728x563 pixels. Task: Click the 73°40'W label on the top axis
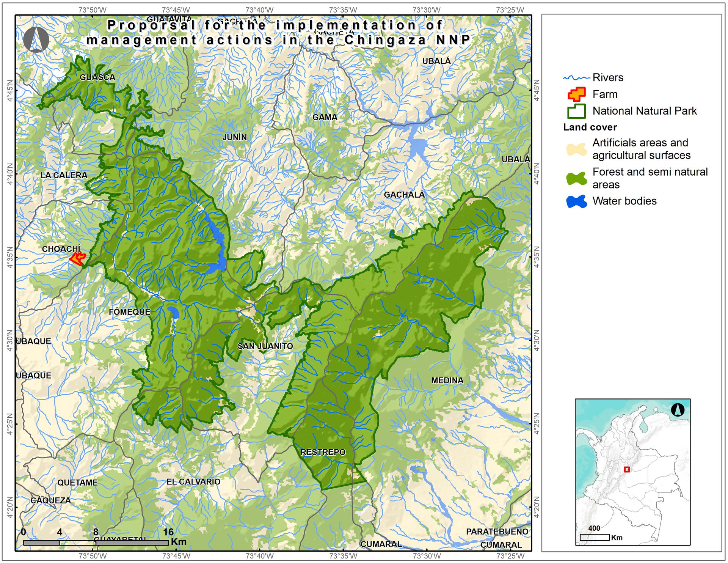tap(259, 10)
